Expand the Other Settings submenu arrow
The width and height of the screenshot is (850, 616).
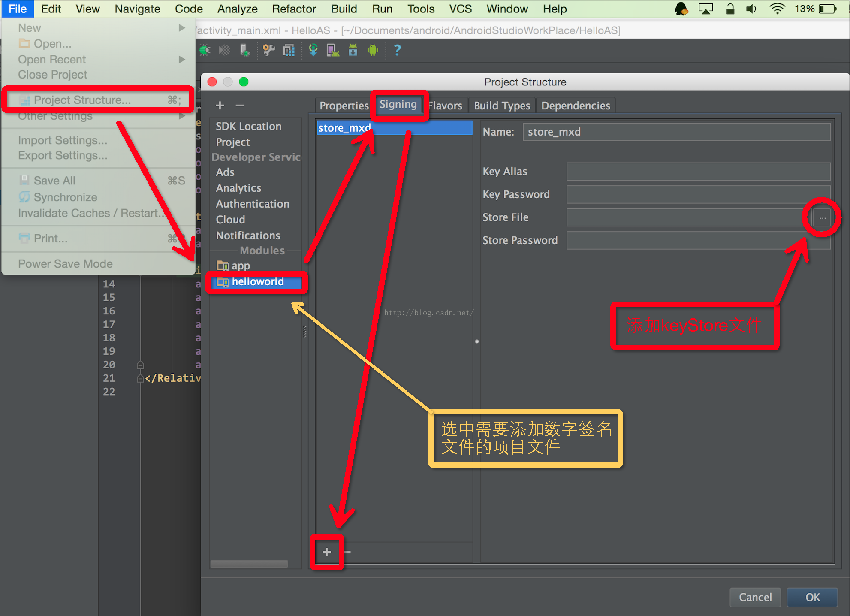(182, 116)
